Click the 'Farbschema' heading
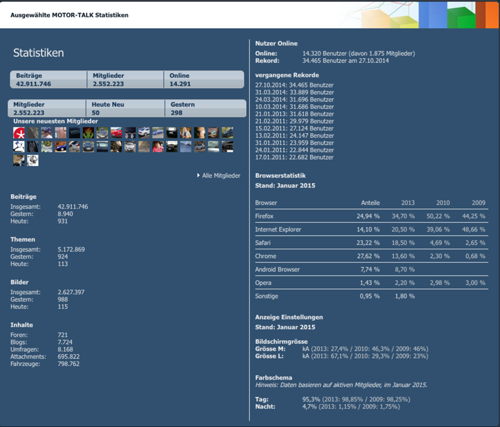500x427 pixels. coord(274,378)
